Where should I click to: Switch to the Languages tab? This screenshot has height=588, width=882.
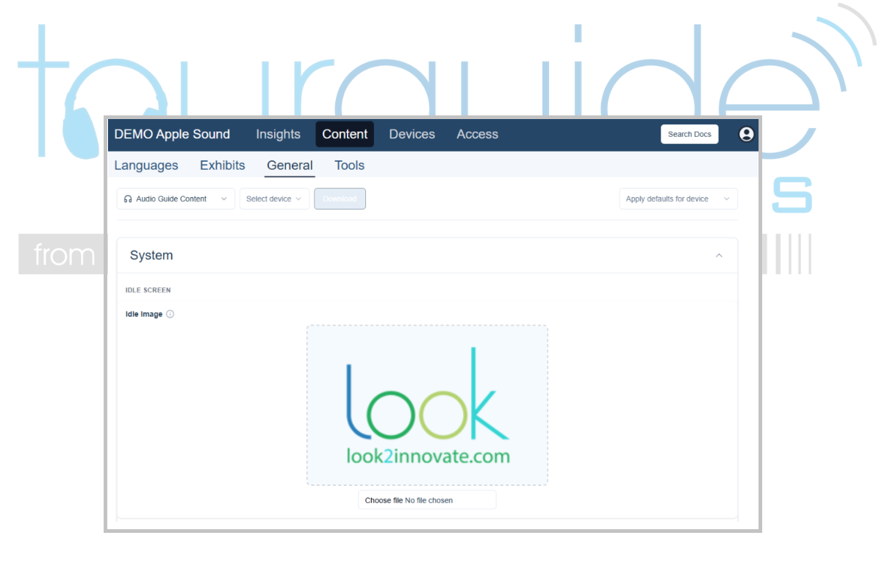146,165
